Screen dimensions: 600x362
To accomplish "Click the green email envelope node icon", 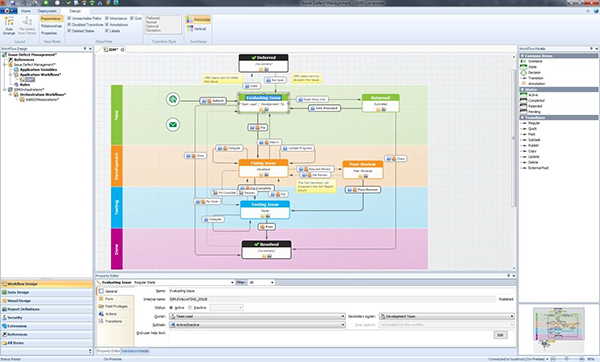I will [173, 124].
